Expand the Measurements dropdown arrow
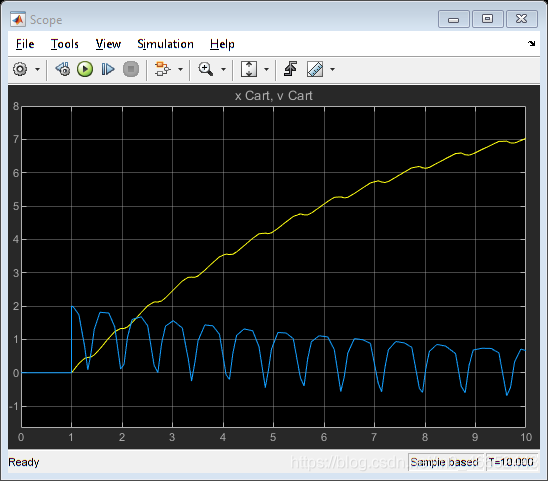548x481 pixels. click(x=332, y=69)
